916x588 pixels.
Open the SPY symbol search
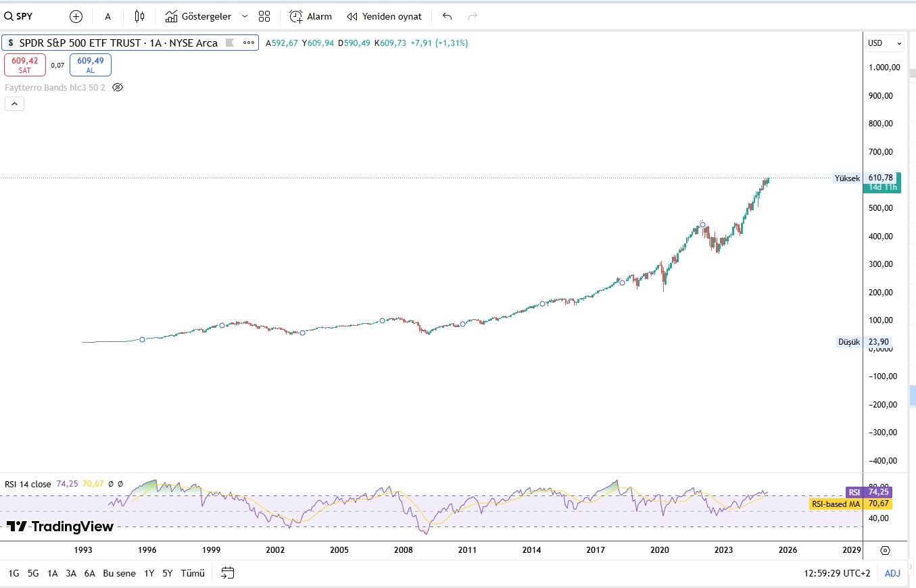click(x=19, y=16)
